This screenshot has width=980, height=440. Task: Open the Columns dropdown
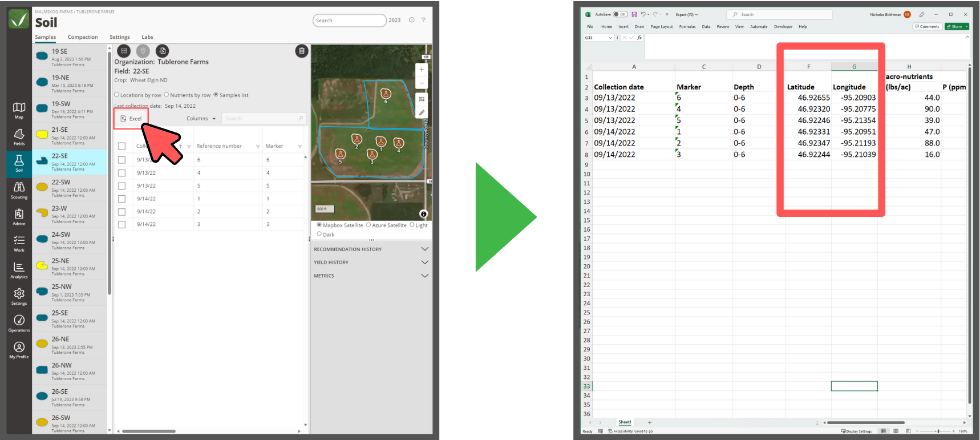pos(201,118)
